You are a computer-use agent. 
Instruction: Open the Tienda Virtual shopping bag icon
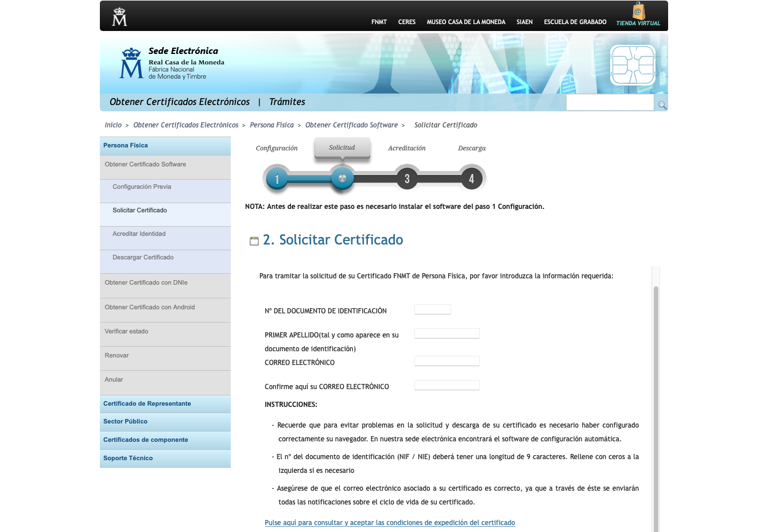[638, 11]
